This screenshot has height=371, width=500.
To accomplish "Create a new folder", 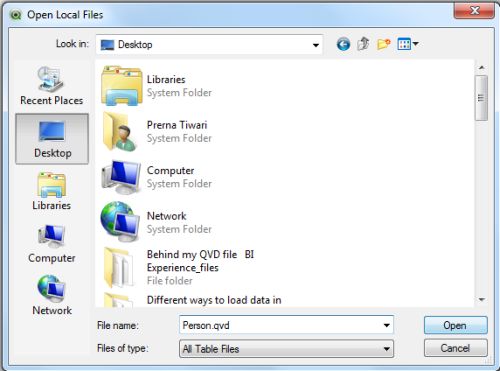I will coord(384,44).
